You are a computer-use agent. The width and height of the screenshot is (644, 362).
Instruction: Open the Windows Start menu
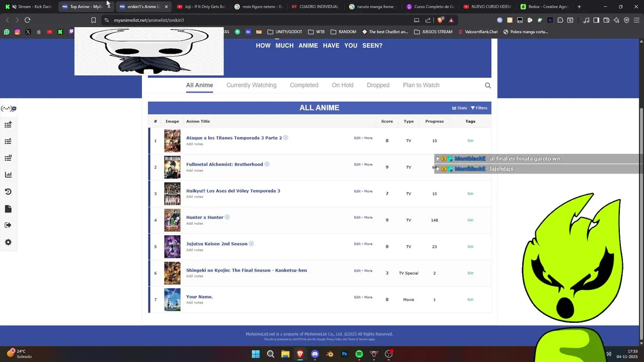(256, 354)
